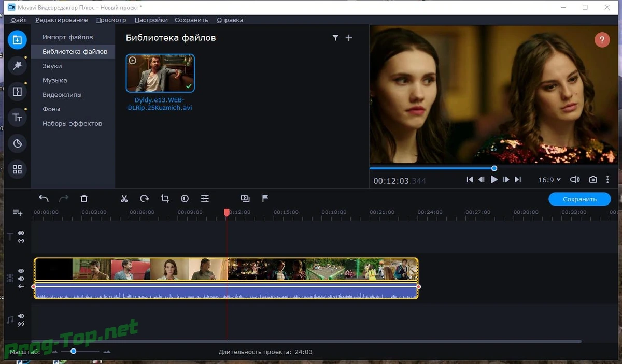Image resolution: width=622 pixels, height=364 pixels.
Task: Filter library files with funnel icon
Action: tap(335, 38)
